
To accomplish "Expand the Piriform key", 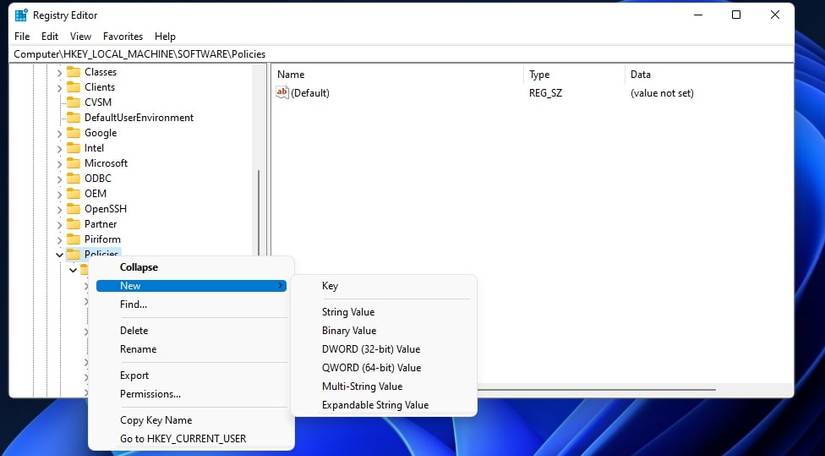I will (59, 240).
